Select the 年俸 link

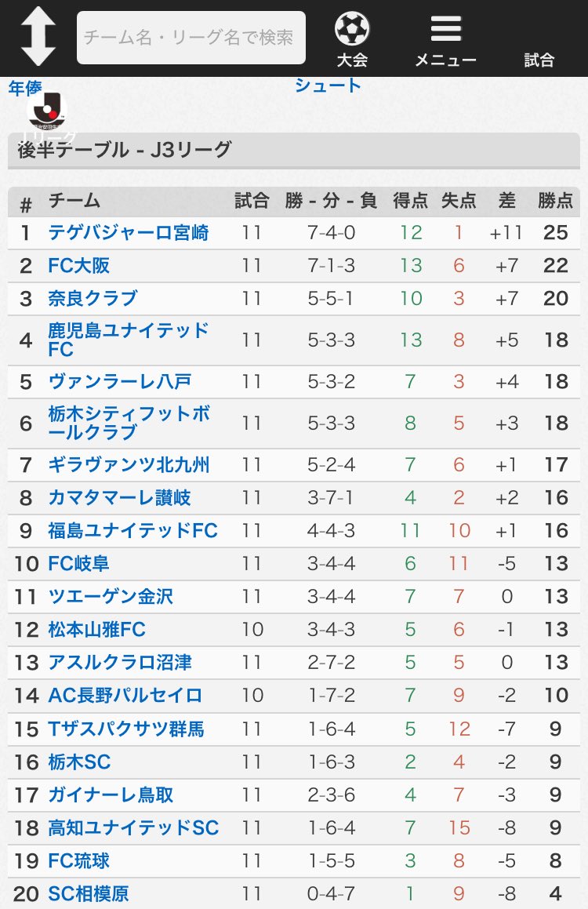point(25,88)
